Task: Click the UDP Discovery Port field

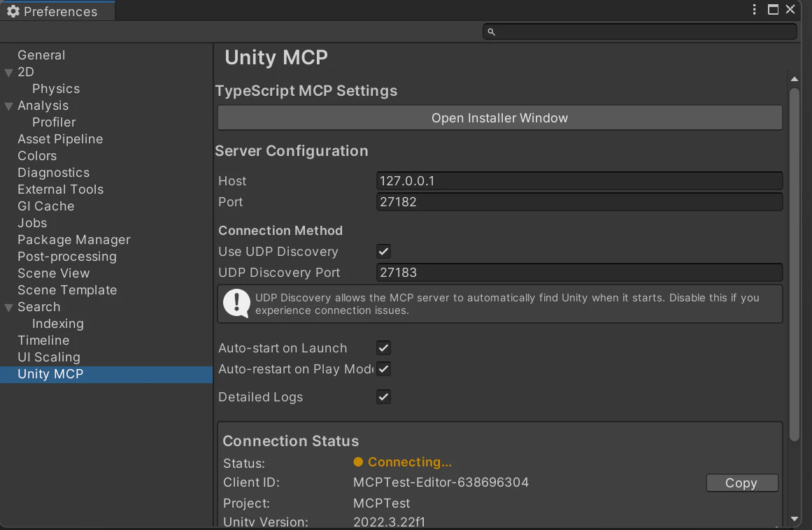Action: (579, 273)
